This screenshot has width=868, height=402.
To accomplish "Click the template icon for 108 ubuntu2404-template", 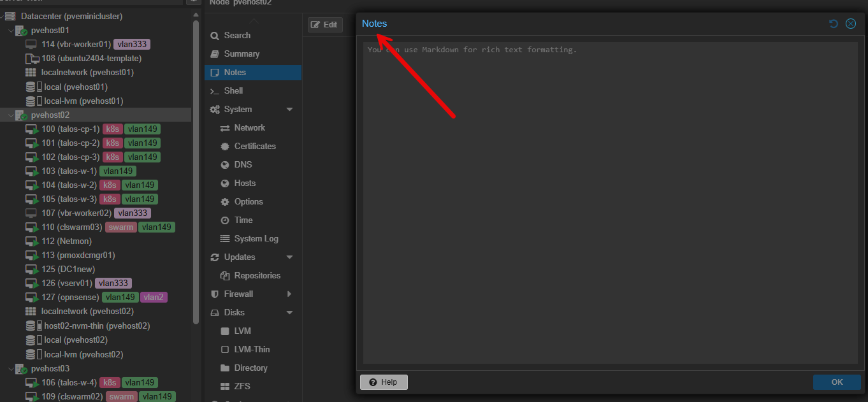I will 31,58.
